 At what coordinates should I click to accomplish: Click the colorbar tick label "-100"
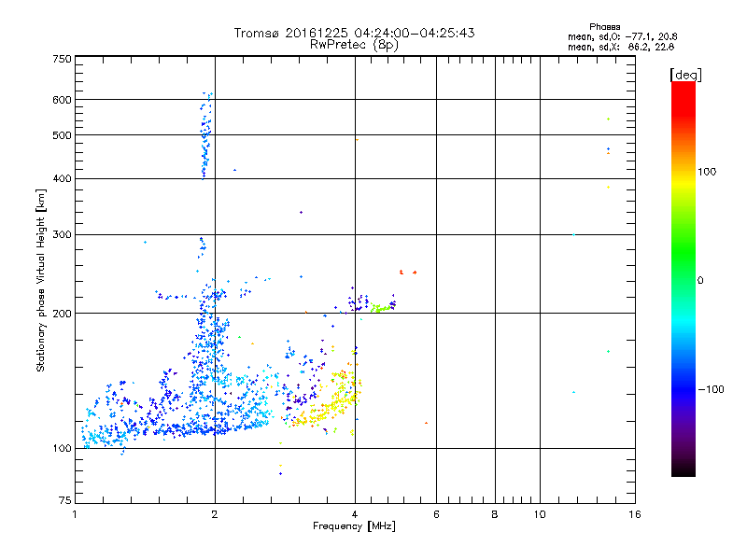(x=711, y=389)
